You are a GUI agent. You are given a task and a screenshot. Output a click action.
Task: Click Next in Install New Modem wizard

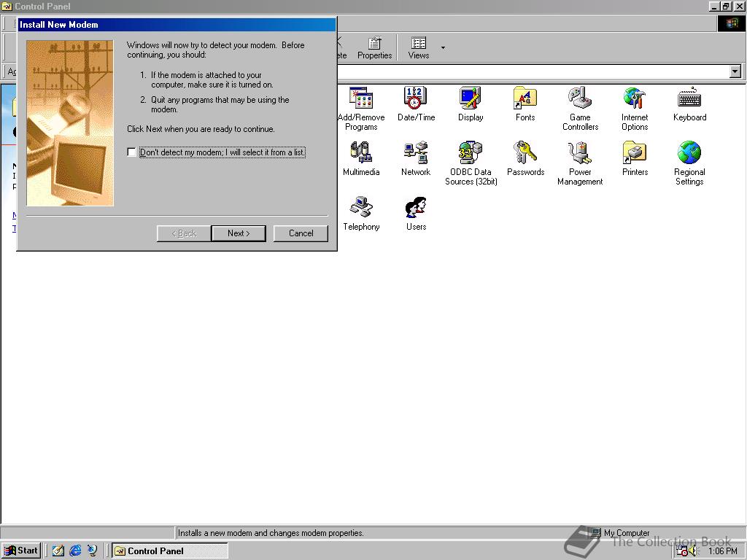[239, 233]
